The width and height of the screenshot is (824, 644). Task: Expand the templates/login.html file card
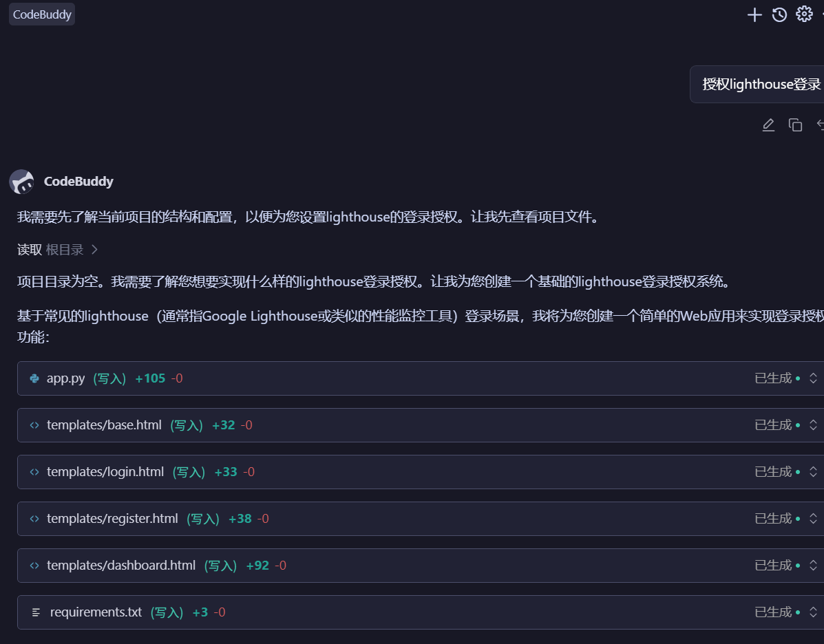click(x=813, y=472)
